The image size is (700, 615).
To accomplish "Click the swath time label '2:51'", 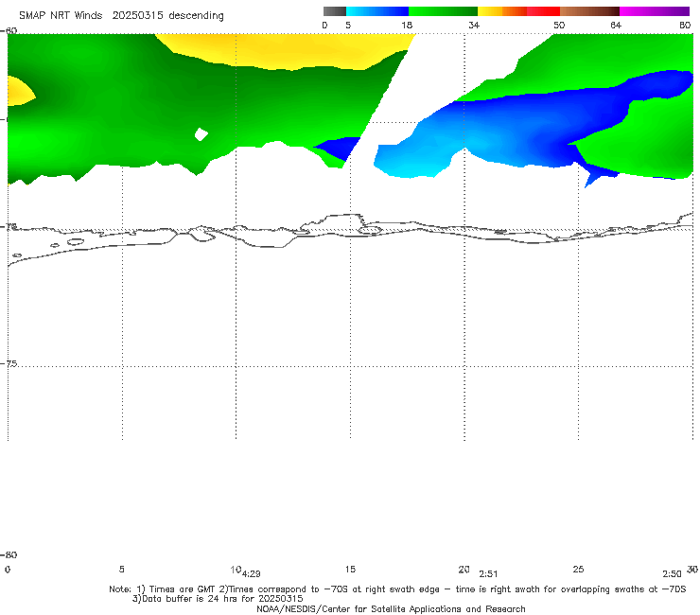I will click(x=488, y=574).
